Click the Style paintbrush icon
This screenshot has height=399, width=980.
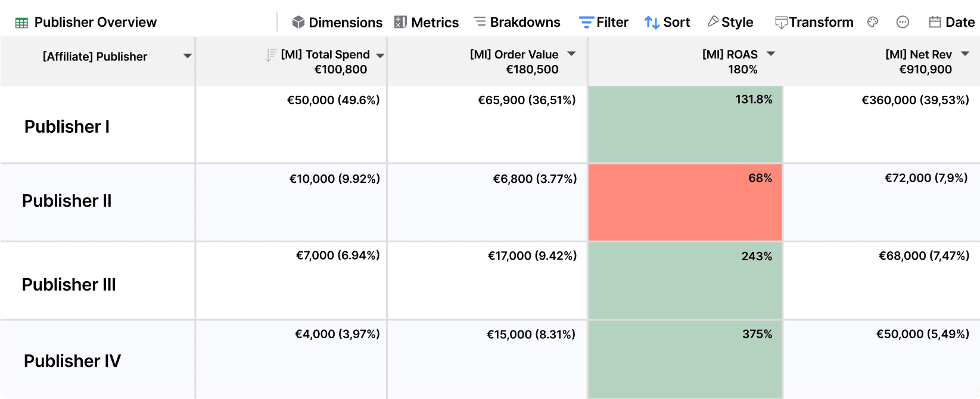click(713, 21)
